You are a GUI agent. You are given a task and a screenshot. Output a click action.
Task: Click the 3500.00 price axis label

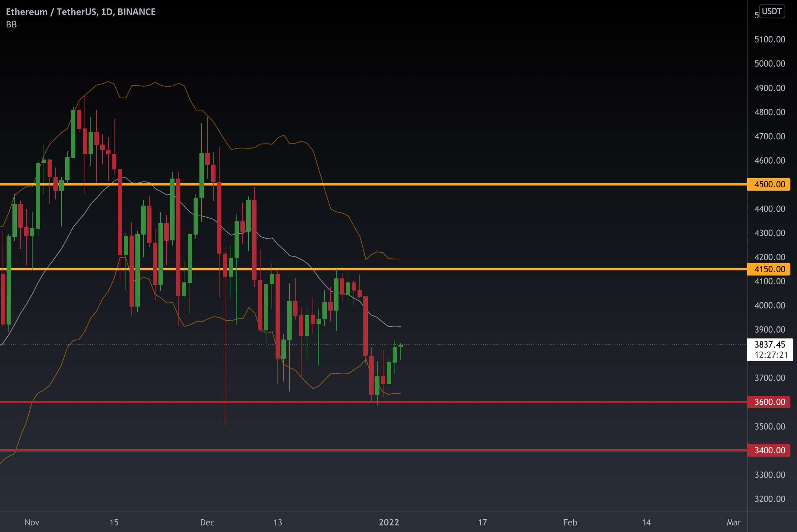[770, 427]
